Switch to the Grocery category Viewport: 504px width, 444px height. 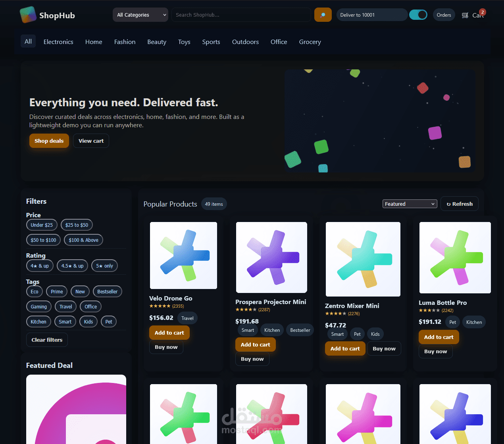[310, 42]
